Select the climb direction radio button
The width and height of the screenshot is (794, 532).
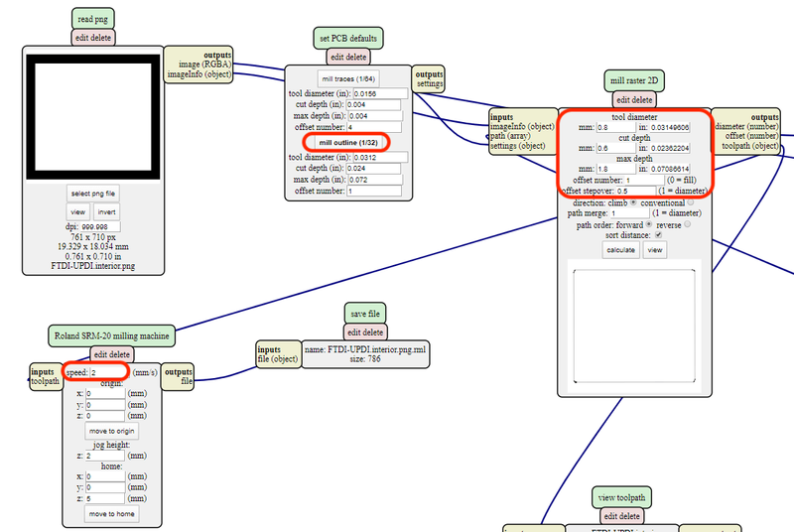tap(633, 201)
